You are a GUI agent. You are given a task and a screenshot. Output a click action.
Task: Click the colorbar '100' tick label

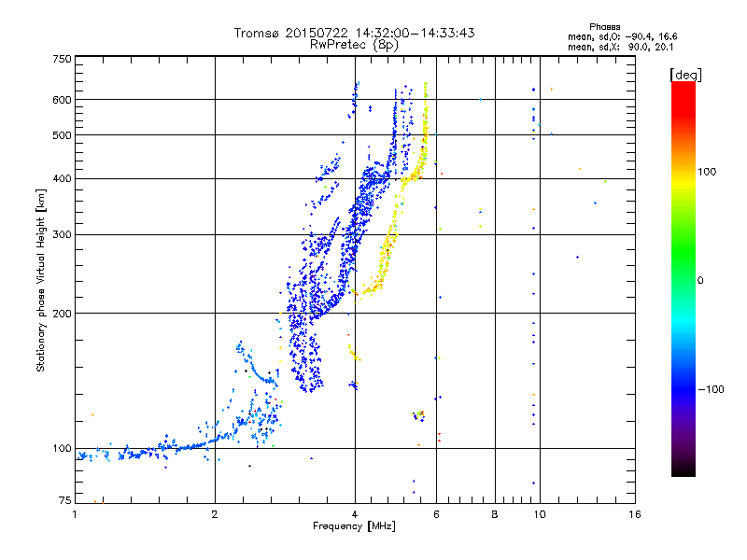pyautogui.click(x=707, y=172)
